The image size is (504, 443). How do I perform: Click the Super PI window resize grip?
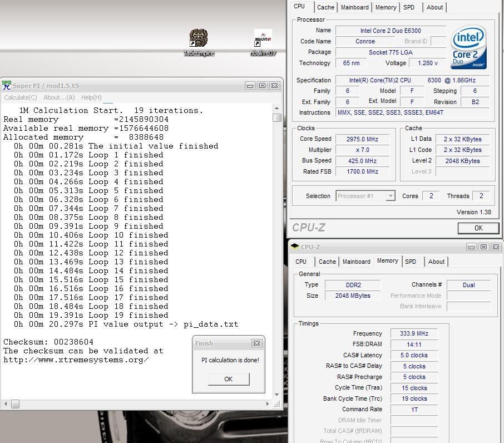click(276, 404)
